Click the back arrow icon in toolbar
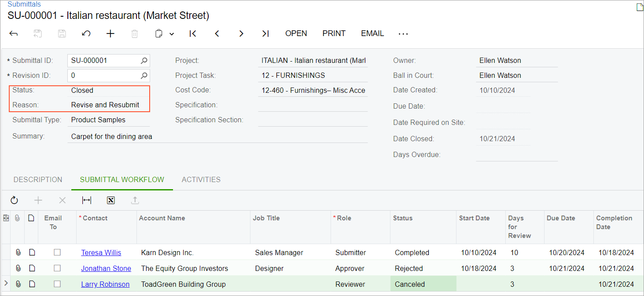 pos(14,33)
